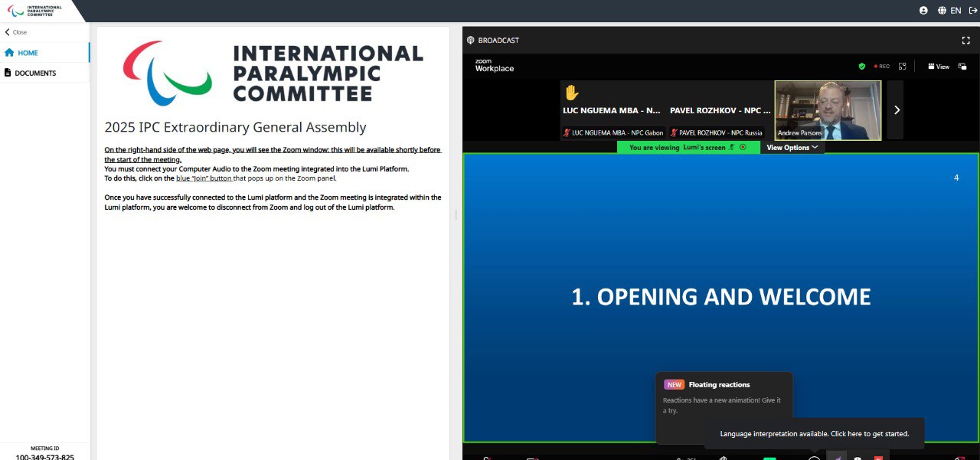
Task: Click LUC NGUEMA MBA participant tile
Action: 612,110
